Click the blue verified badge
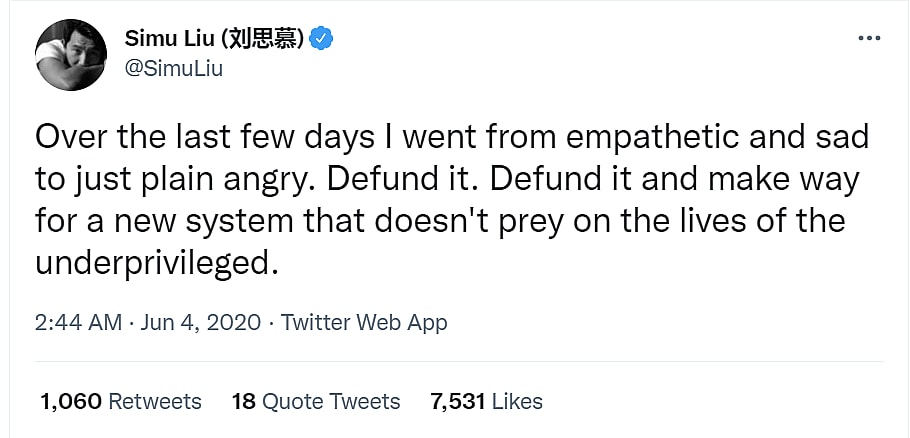 [x=322, y=39]
